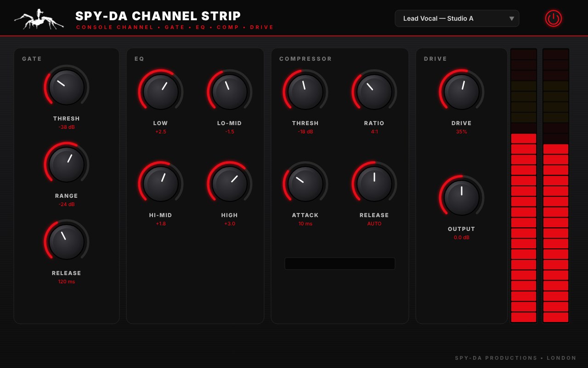Click the COMPRESSOR section heading

click(305, 59)
